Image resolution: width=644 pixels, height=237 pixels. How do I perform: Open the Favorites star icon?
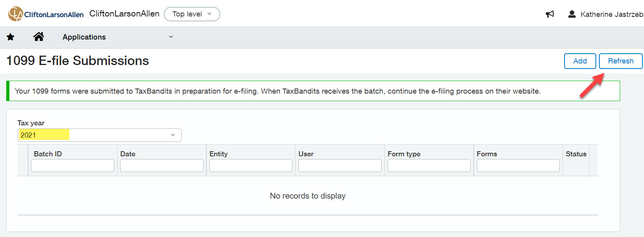click(x=11, y=37)
